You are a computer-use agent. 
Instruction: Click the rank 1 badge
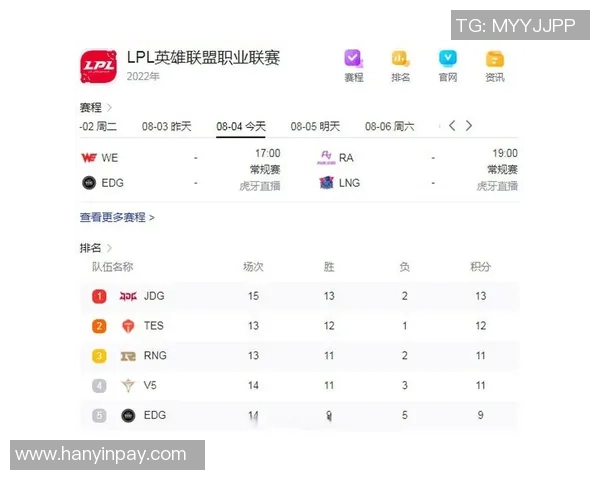(x=99, y=296)
